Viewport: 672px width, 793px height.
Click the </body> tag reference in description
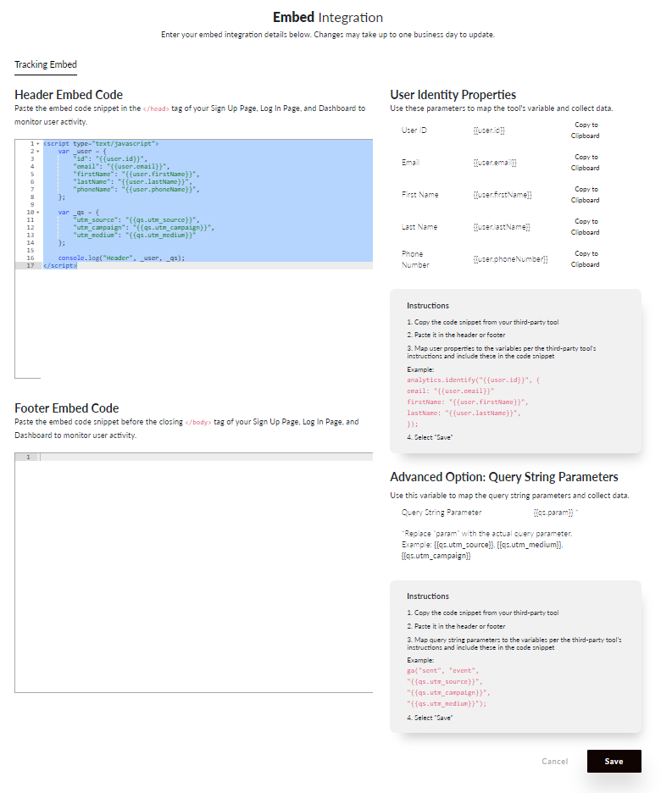coord(198,422)
